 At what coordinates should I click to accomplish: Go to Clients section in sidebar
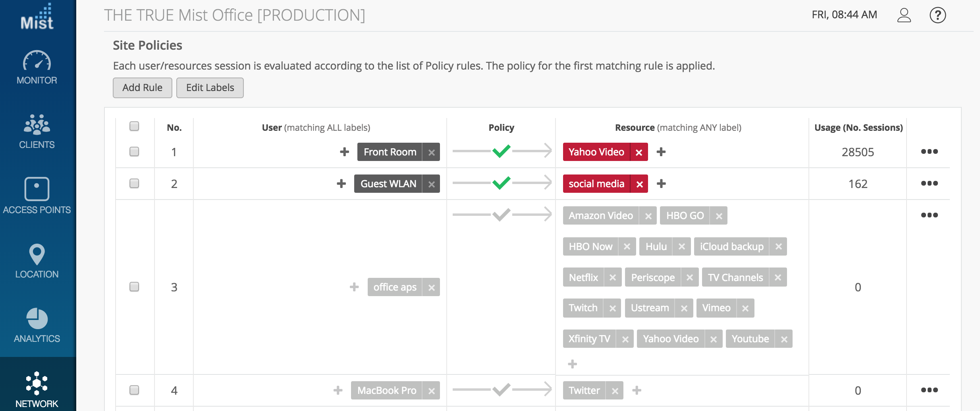click(x=37, y=125)
